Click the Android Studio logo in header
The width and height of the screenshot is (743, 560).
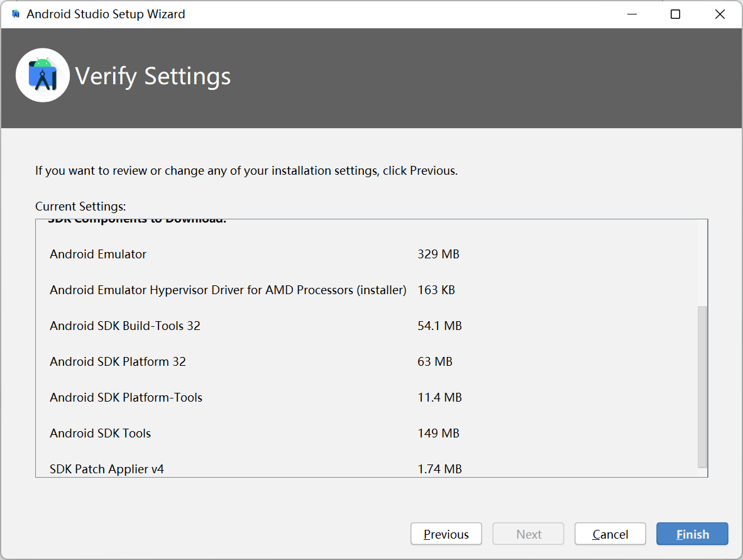tap(43, 75)
